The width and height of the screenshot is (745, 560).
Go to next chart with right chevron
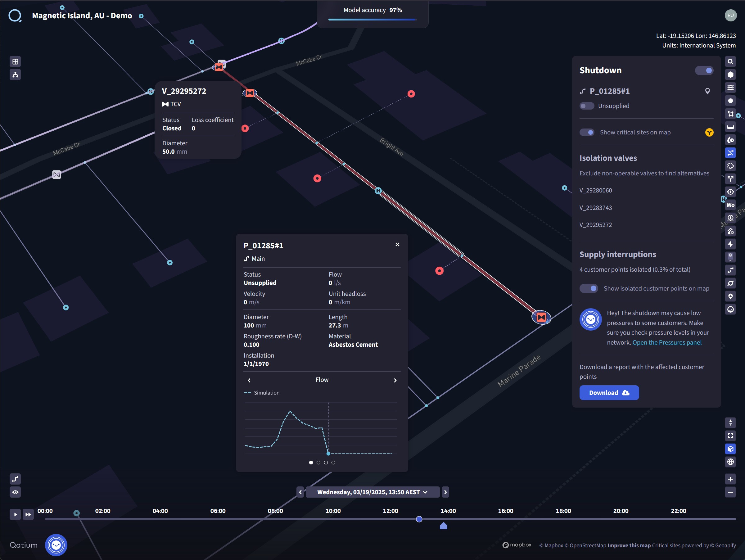[x=395, y=380]
